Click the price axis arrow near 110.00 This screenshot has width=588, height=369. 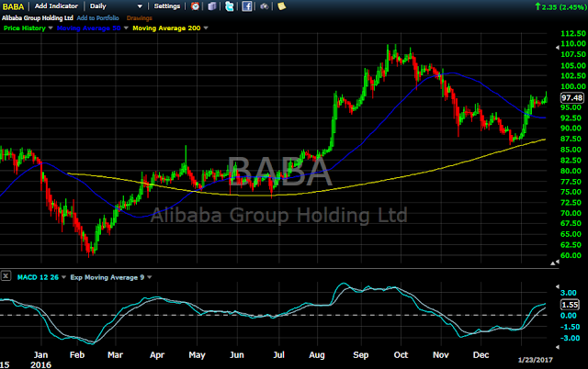[x=558, y=48]
